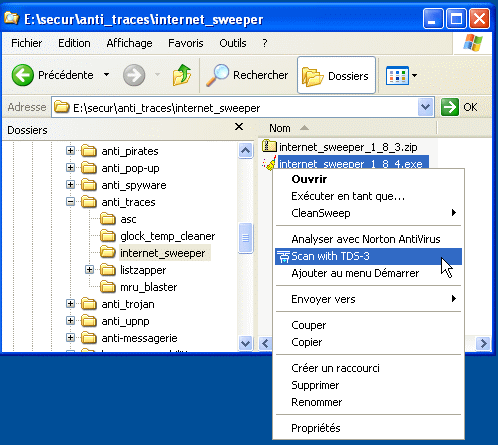Choose Couper in context menu

click(368, 325)
